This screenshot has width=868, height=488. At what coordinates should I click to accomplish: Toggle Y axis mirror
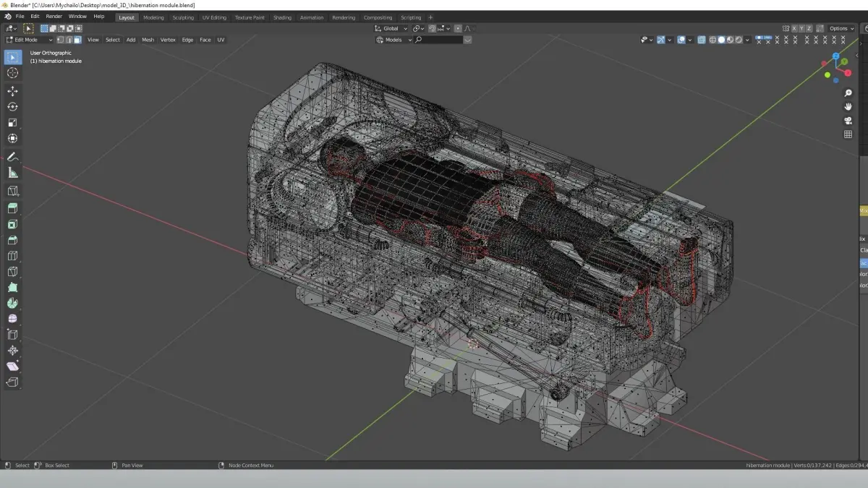pyautogui.click(x=801, y=29)
